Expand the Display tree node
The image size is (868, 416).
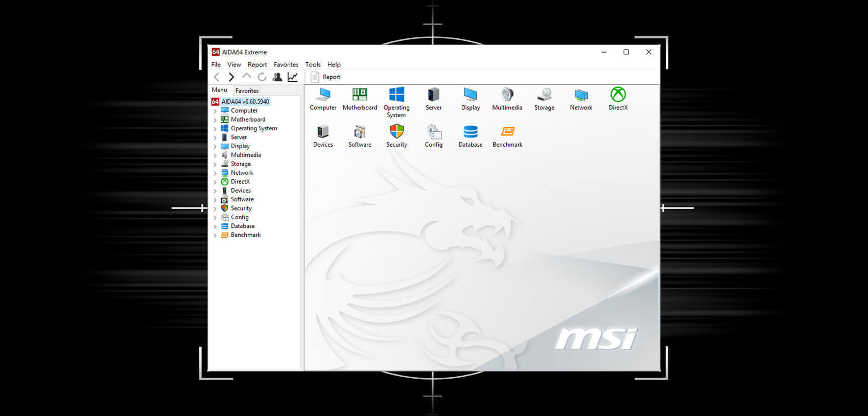click(x=215, y=146)
